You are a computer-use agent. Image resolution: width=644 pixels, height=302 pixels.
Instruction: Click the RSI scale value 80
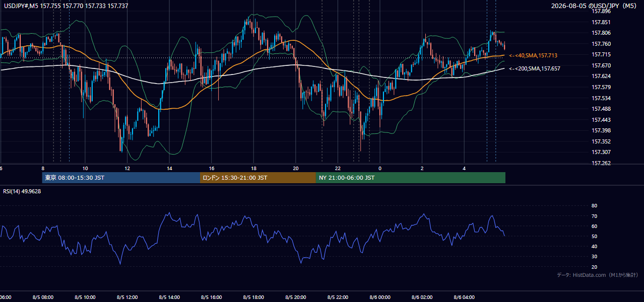[594, 206]
